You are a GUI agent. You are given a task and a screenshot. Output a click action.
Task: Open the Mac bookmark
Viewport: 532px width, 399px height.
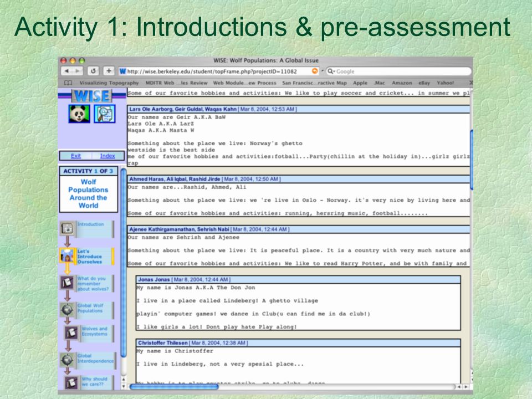(379, 83)
